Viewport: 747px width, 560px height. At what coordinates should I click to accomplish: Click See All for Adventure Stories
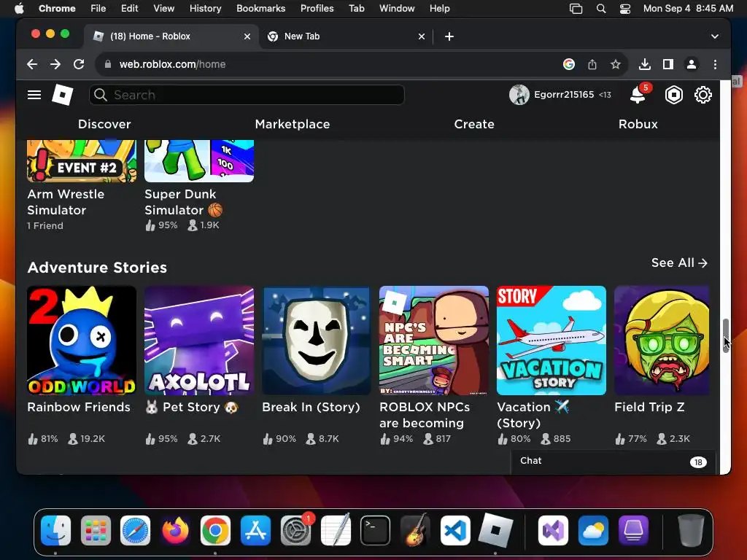pos(679,262)
